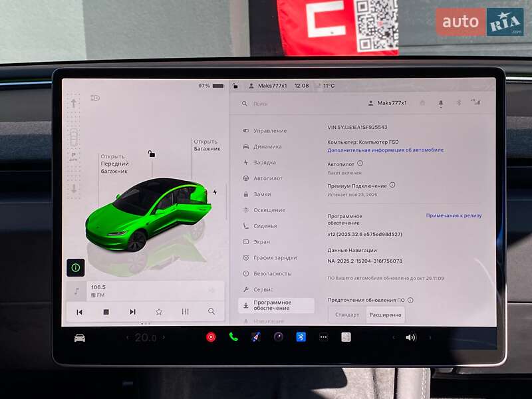Open Bluetooth app from bottom dock

click(303, 338)
